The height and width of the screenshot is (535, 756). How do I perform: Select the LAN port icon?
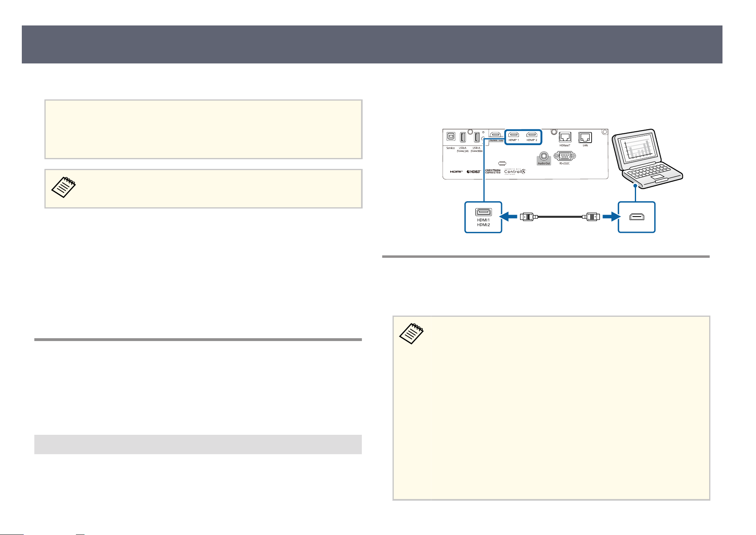pos(585,137)
